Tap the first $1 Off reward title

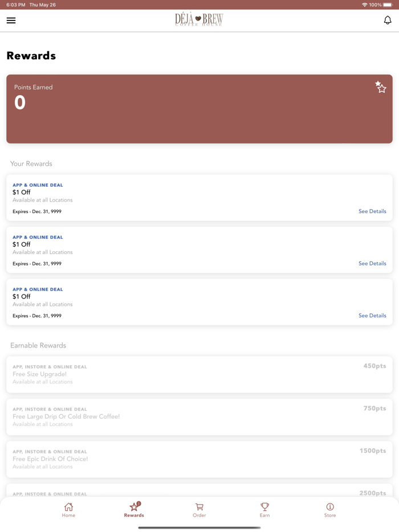pos(22,193)
